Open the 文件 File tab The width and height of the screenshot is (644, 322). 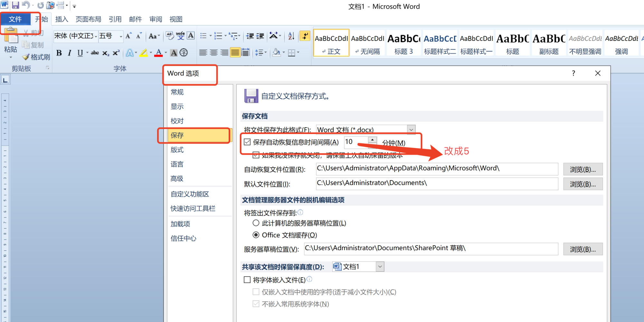click(15, 19)
